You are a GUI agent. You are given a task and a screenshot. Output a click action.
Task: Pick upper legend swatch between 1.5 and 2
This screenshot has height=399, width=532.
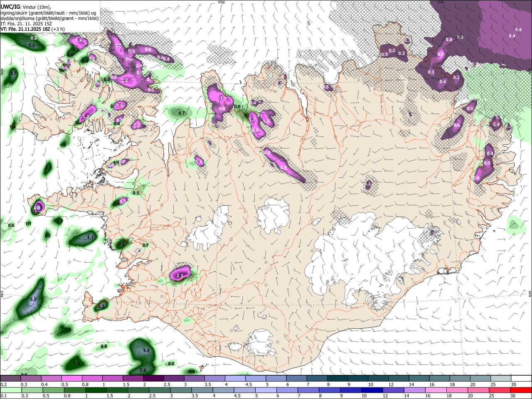tap(133, 379)
